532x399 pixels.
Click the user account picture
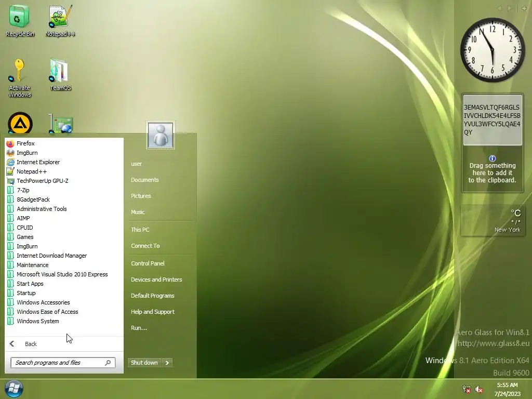tap(161, 135)
